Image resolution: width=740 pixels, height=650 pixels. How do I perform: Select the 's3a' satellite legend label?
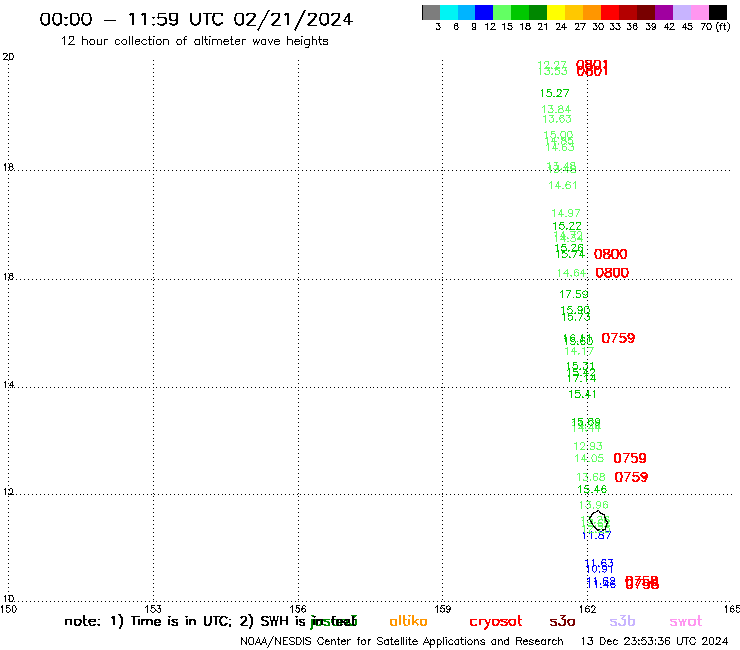[x=562, y=621]
